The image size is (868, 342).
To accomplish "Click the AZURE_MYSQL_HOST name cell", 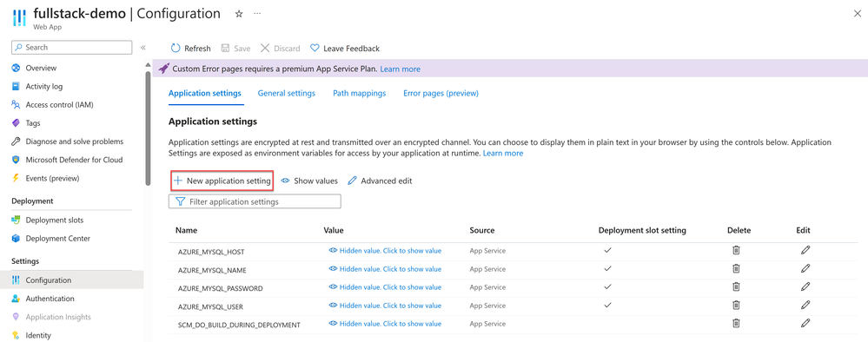I will 211,251.
